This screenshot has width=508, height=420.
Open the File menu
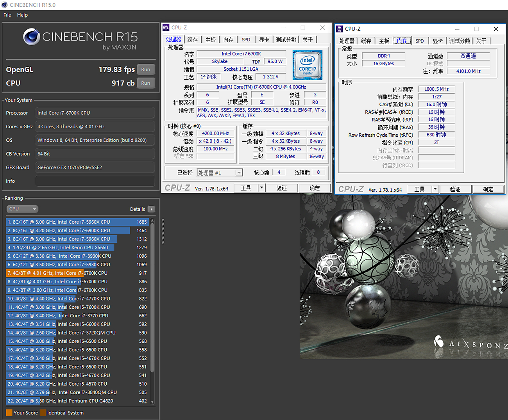tap(7, 15)
